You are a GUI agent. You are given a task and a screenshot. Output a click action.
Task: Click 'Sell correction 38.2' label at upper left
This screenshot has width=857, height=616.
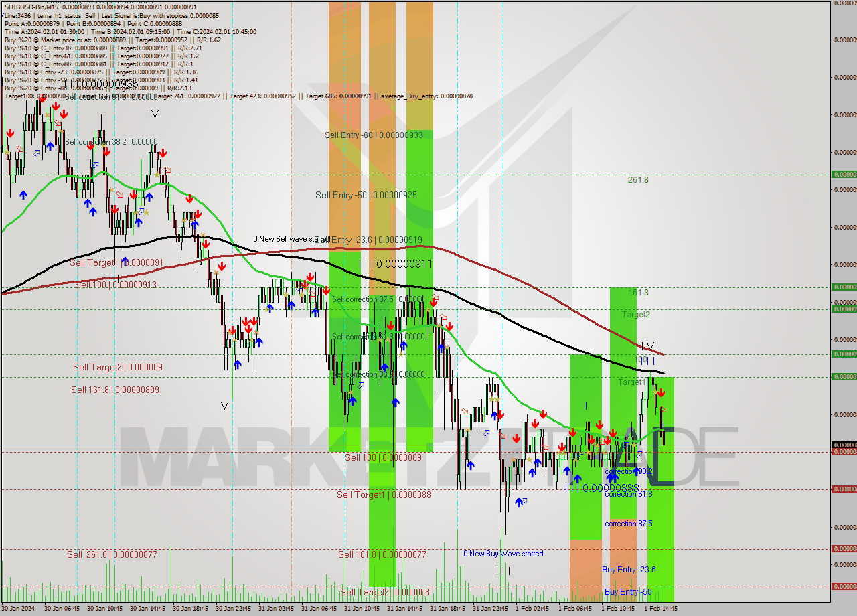click(x=111, y=142)
